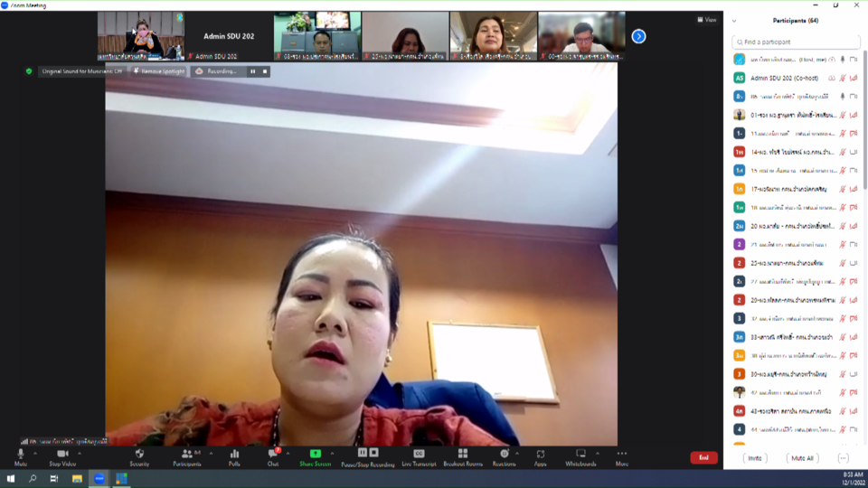The image size is (868, 488).
Task: Open the taskbar search icon
Action: 33,479
